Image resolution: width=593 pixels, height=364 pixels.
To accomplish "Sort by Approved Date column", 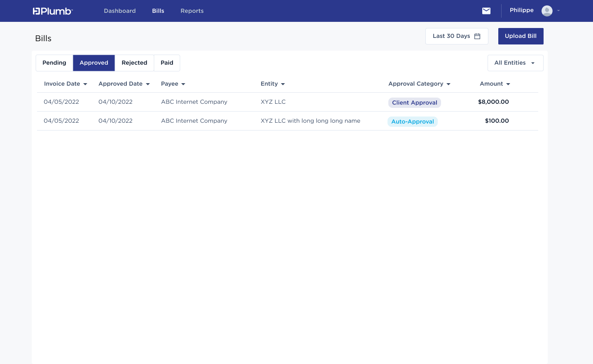I will pos(124,84).
